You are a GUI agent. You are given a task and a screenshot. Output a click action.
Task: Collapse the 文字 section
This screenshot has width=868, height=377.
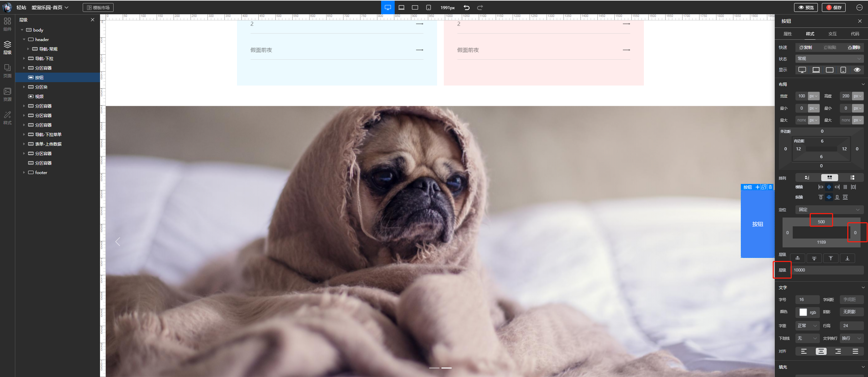click(x=863, y=287)
